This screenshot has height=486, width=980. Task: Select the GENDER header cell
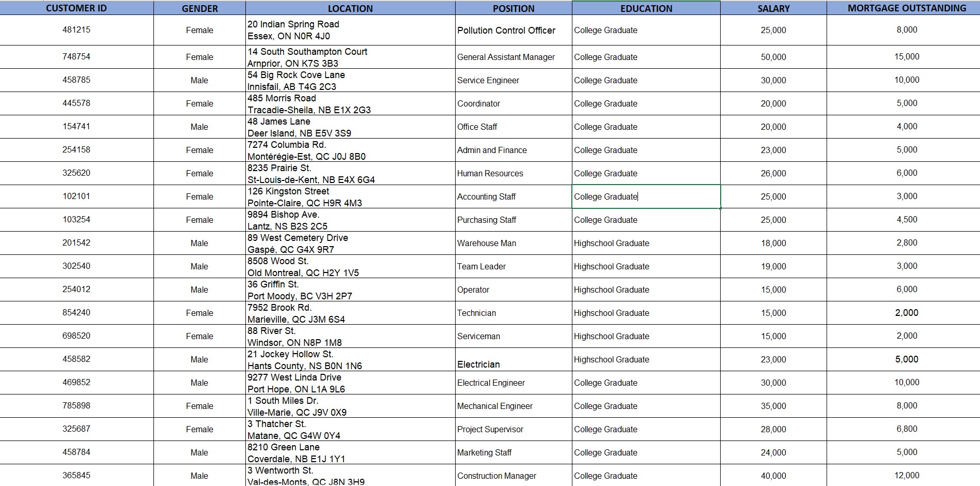click(x=199, y=8)
